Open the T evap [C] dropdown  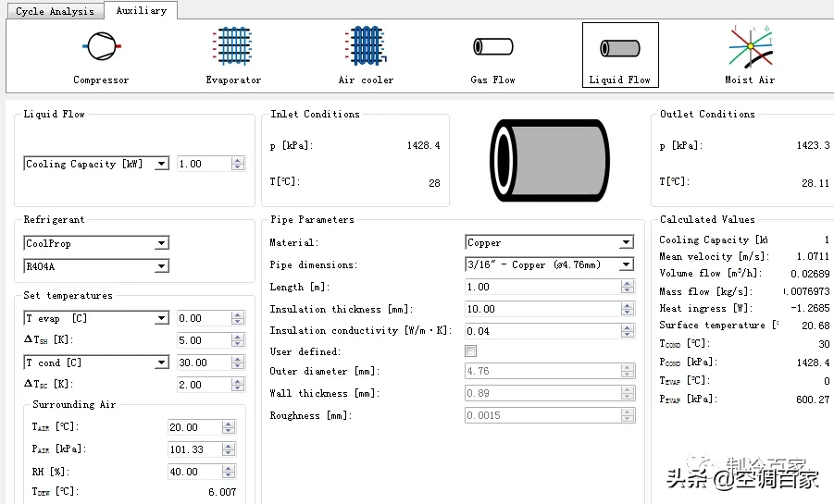(96, 318)
